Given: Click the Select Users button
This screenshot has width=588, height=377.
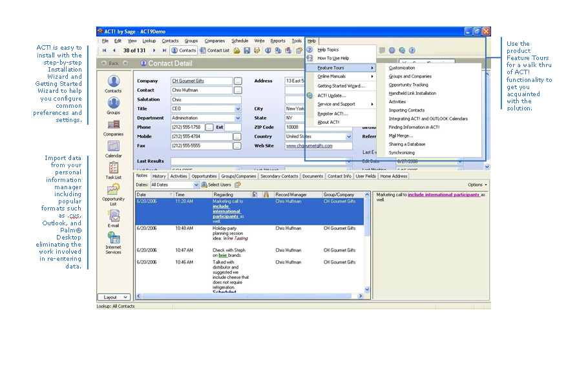Looking at the screenshot, I should tap(216, 185).
